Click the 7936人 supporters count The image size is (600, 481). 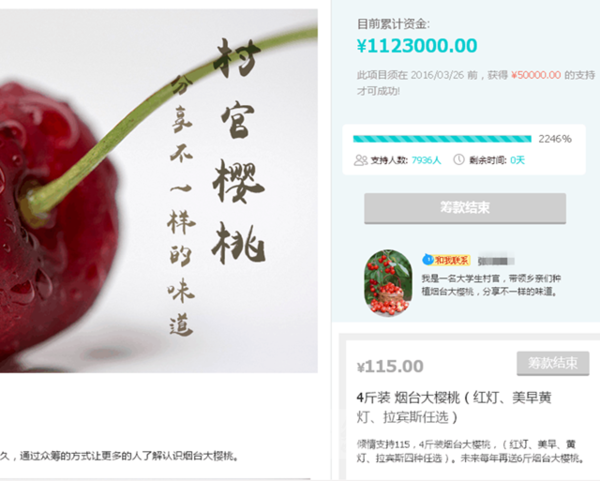(426, 160)
